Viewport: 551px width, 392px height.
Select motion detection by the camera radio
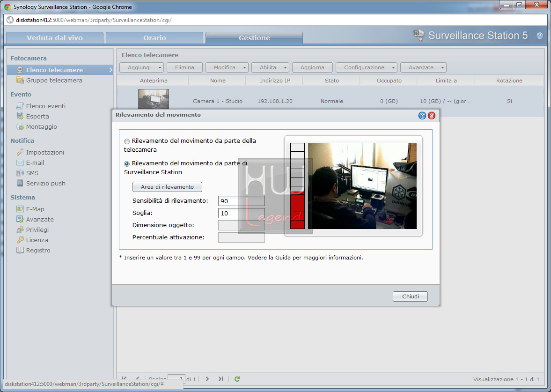point(127,141)
